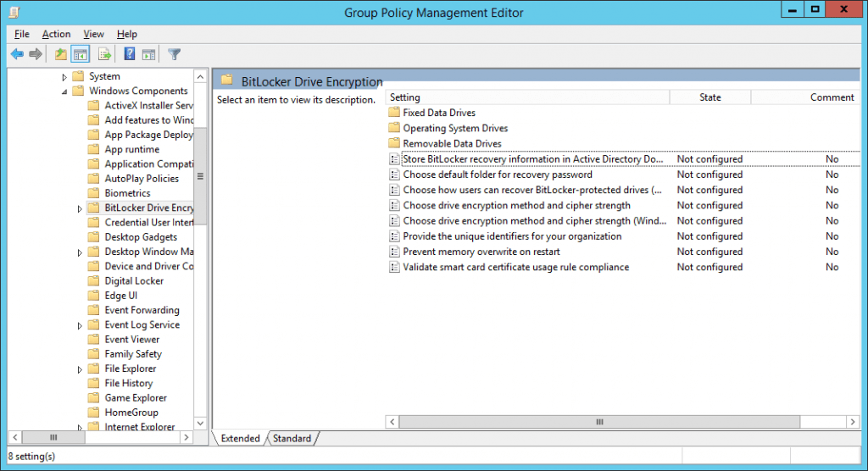Sort by the State column header
868x471 pixels.
[x=710, y=97]
